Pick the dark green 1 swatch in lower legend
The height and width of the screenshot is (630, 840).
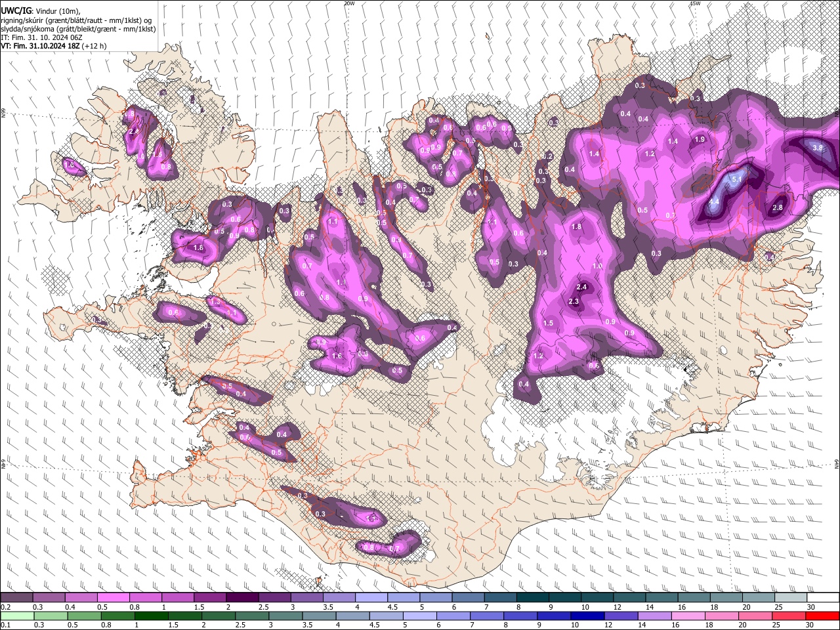click(150, 616)
